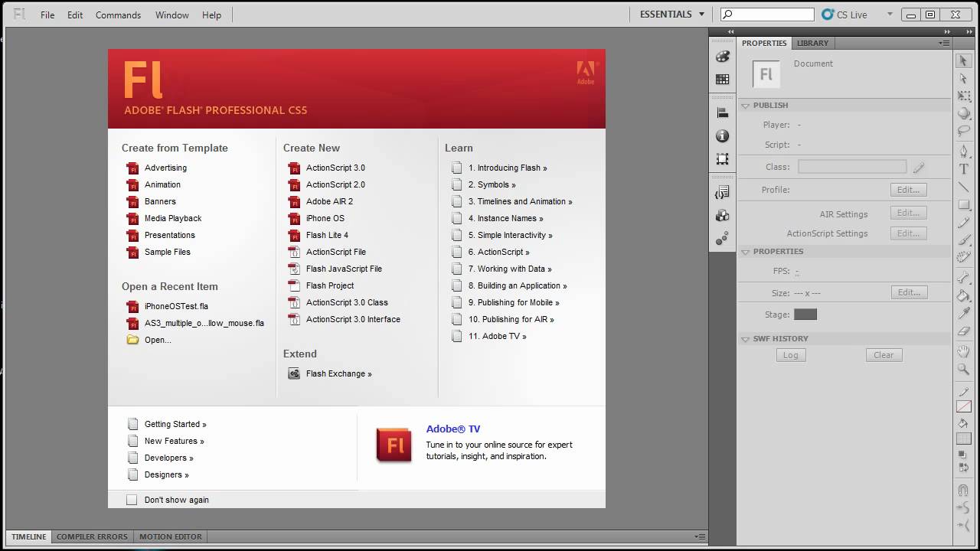Select the Subselection tool

click(x=964, y=79)
